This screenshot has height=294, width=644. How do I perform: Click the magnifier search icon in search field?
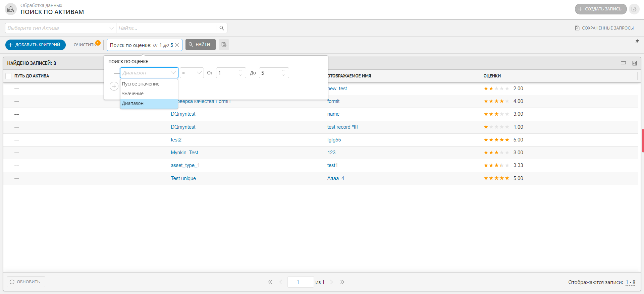222,28
